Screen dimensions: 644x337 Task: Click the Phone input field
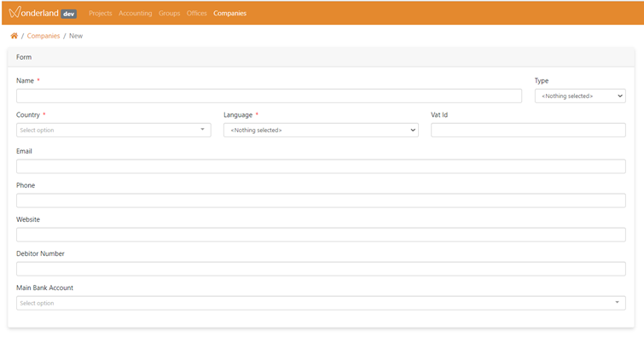click(x=321, y=200)
